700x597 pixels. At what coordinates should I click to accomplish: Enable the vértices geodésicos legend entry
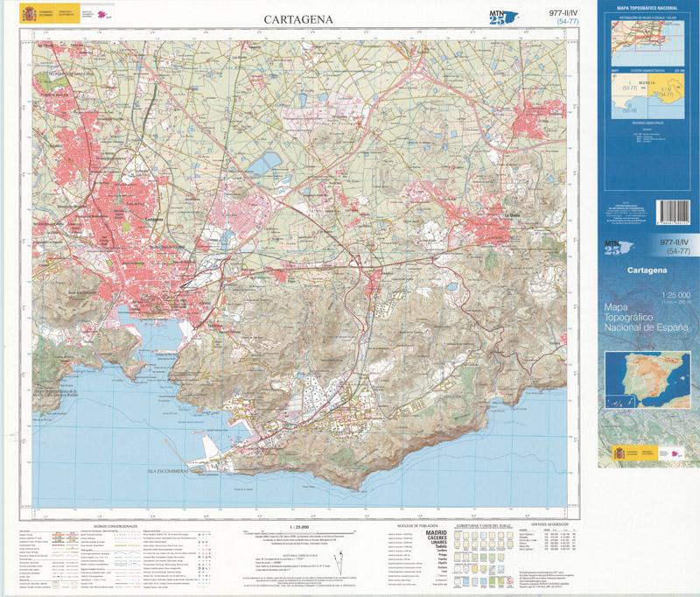tap(549, 525)
